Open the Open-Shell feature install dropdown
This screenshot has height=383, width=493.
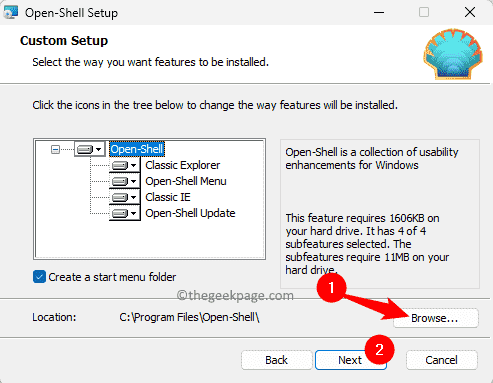click(x=89, y=149)
